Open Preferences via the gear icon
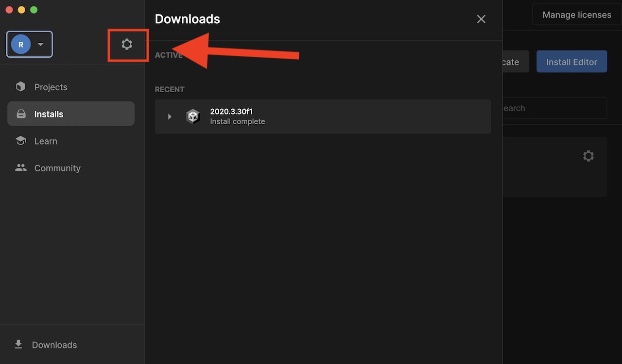Viewport: 622px width, 364px height. click(x=127, y=45)
